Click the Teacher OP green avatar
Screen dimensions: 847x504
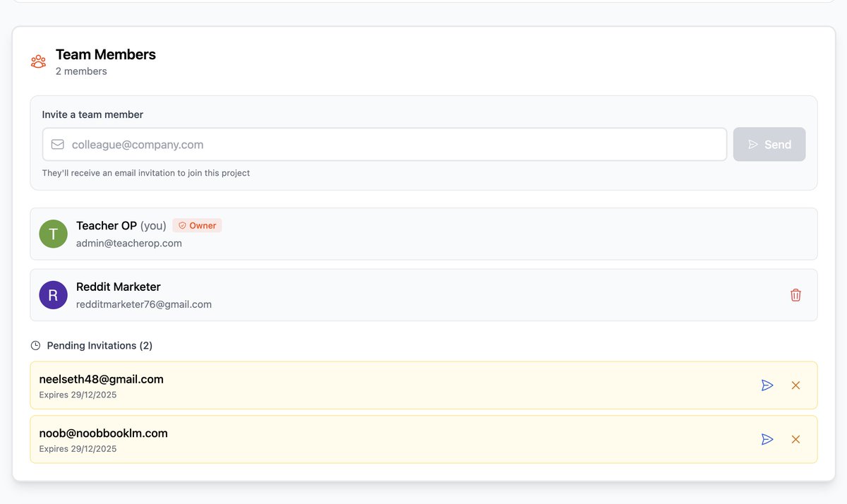pyautogui.click(x=53, y=234)
